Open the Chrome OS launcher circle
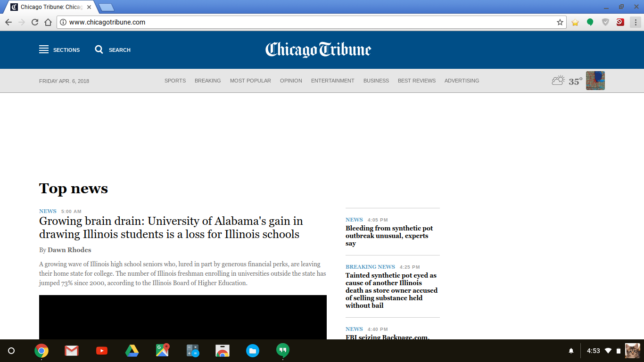 pos(11,351)
